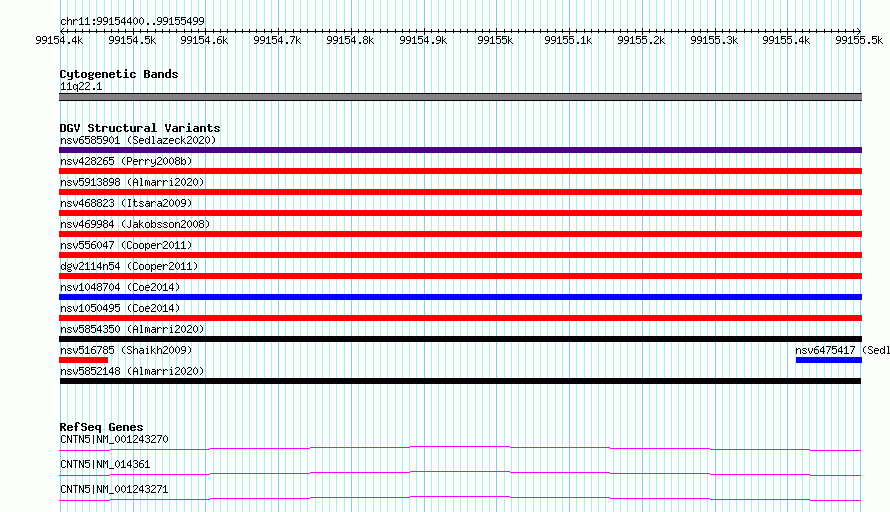The height and width of the screenshot is (512, 890).
Task: Click the 99155k ruler tick label
Action: [x=496, y=40]
